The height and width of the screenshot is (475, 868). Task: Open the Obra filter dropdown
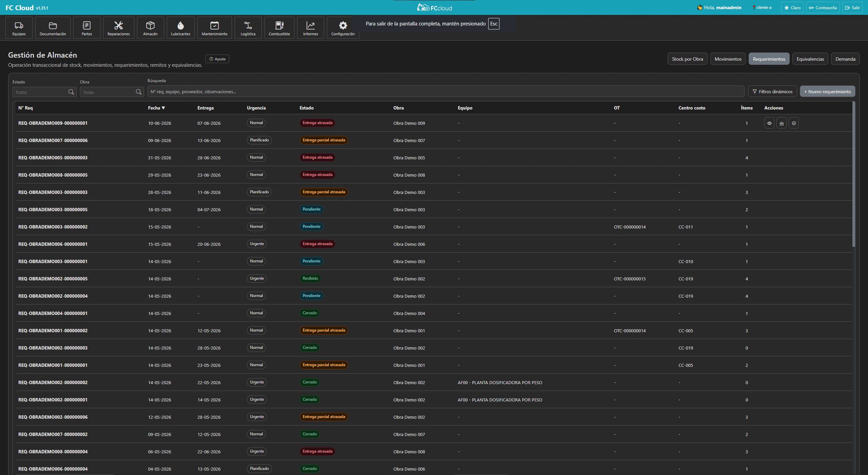[112, 92]
